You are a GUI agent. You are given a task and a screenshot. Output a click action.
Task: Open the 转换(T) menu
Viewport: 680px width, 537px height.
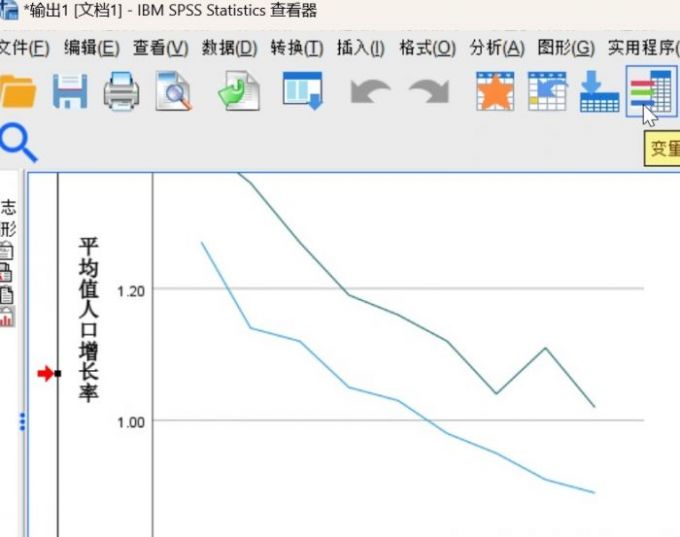[297, 48]
